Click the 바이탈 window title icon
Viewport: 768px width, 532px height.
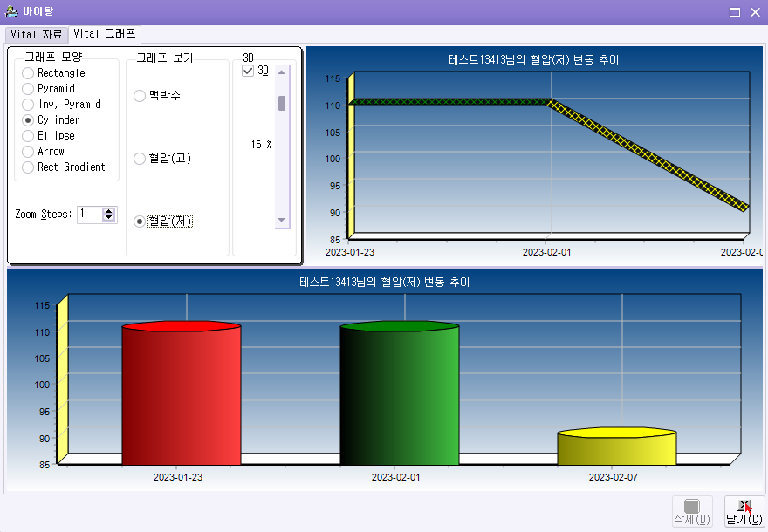(11, 10)
